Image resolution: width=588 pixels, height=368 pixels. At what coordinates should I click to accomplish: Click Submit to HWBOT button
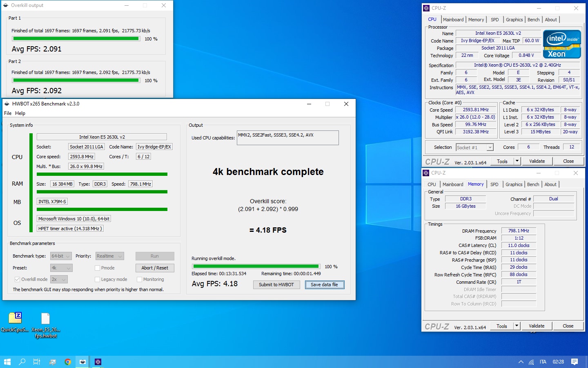pyautogui.click(x=276, y=285)
